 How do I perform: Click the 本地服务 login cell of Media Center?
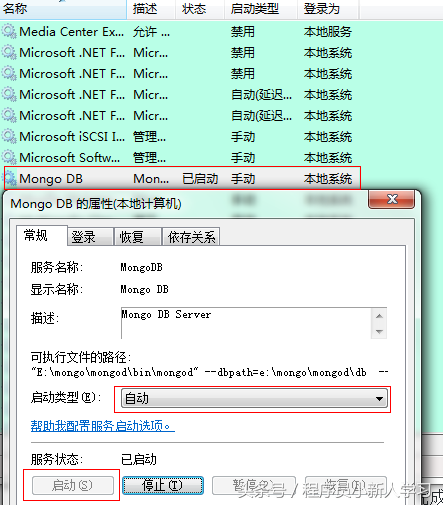click(x=328, y=32)
